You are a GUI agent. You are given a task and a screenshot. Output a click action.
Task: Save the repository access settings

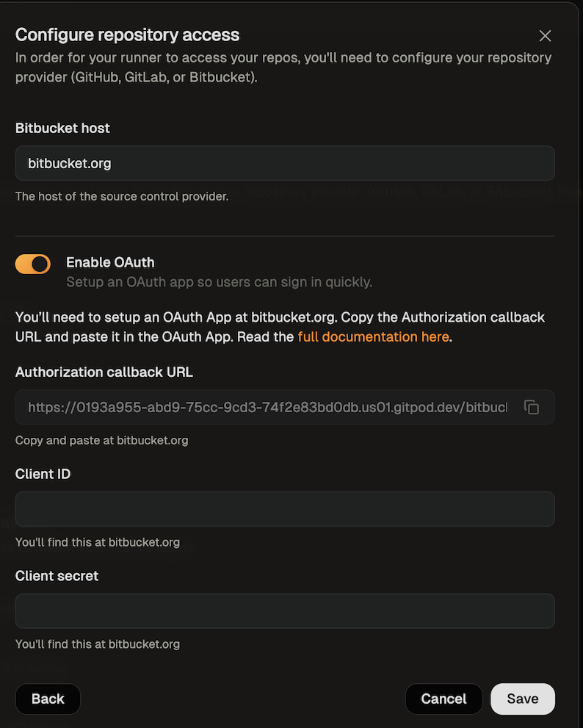(522, 699)
